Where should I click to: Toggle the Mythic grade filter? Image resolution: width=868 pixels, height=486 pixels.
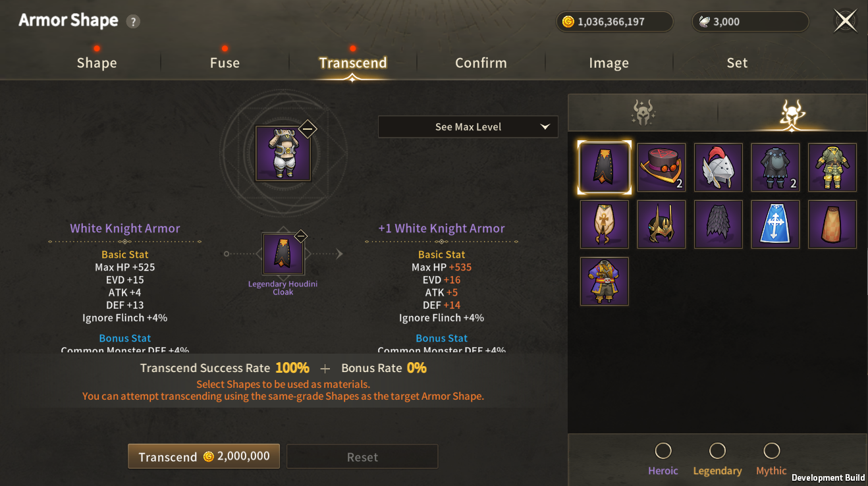(771, 450)
